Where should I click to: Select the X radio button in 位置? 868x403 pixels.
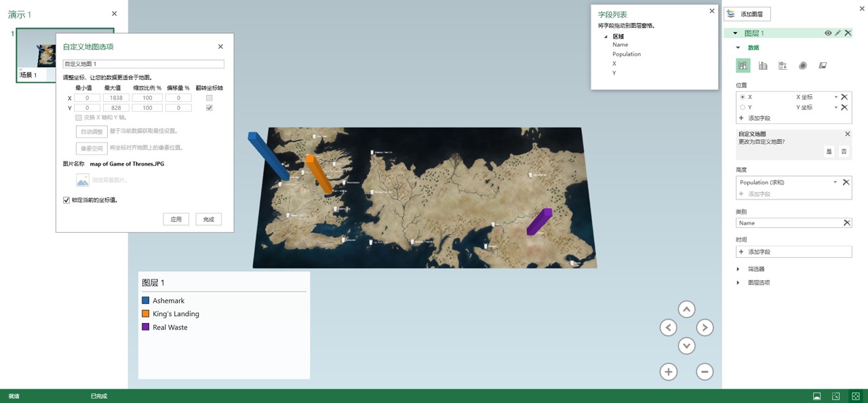pyautogui.click(x=743, y=97)
